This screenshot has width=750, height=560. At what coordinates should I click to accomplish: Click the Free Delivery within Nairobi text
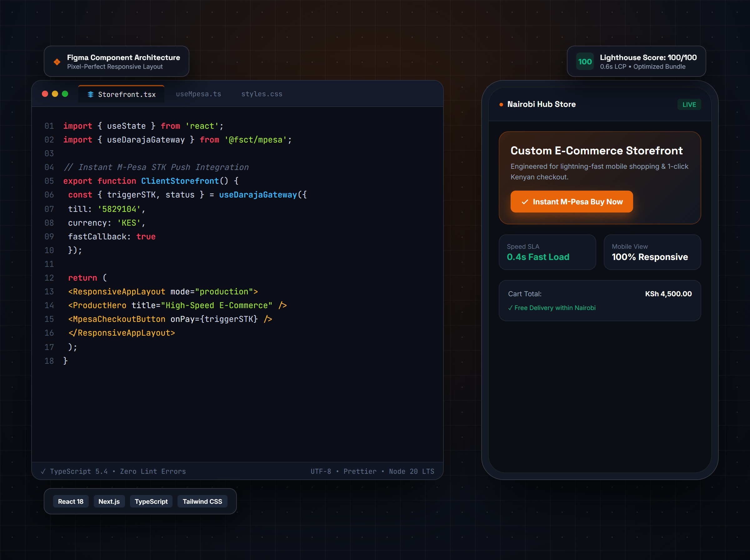click(x=552, y=308)
